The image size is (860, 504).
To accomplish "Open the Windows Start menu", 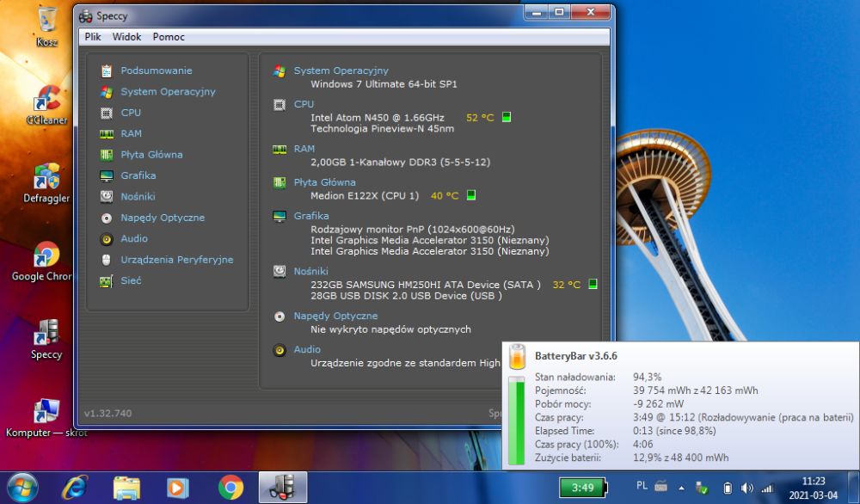I will tap(22, 488).
